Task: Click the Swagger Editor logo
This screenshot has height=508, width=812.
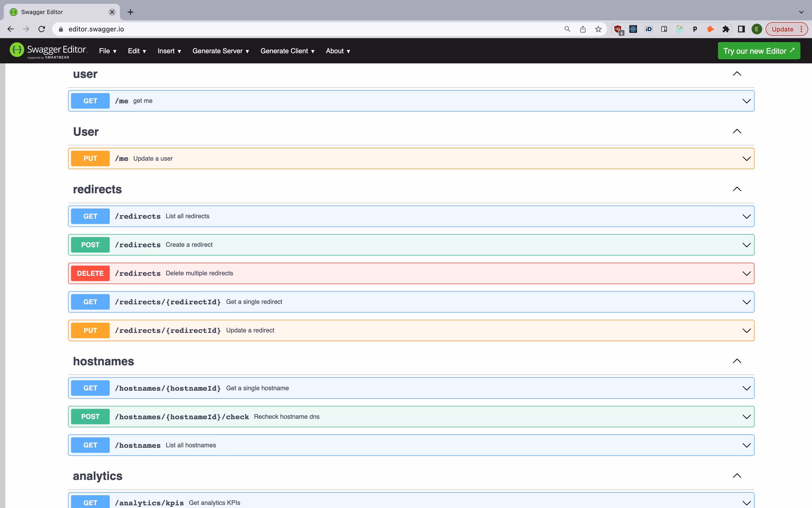Action: (49, 51)
